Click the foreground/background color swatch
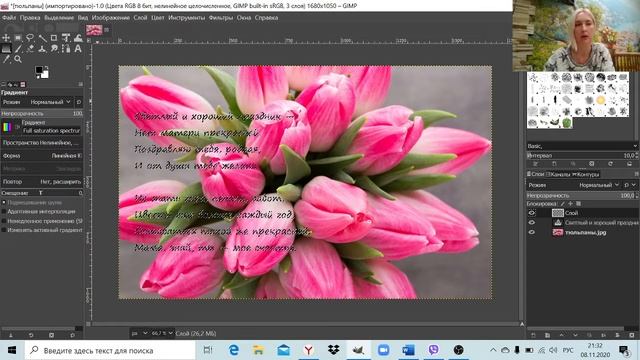Viewport: 640px width, 360px height. tap(42, 72)
